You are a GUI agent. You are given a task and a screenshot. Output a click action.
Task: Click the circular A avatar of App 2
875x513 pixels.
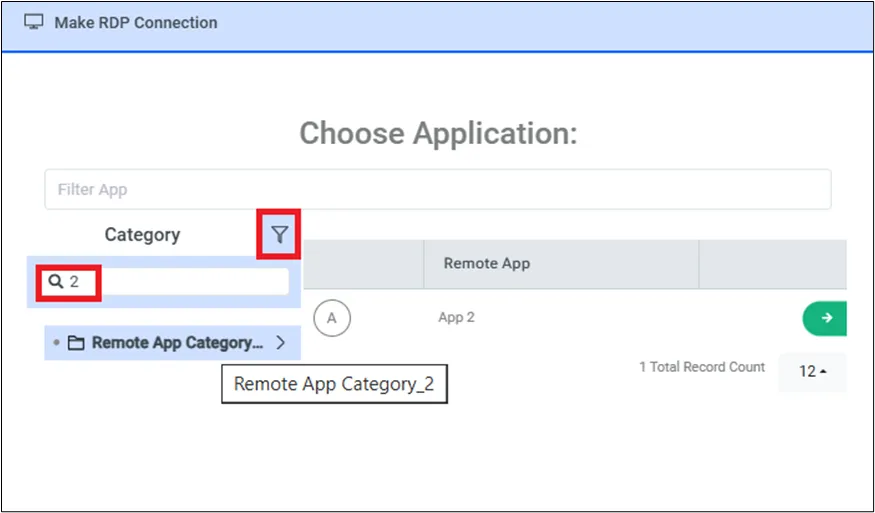332,318
